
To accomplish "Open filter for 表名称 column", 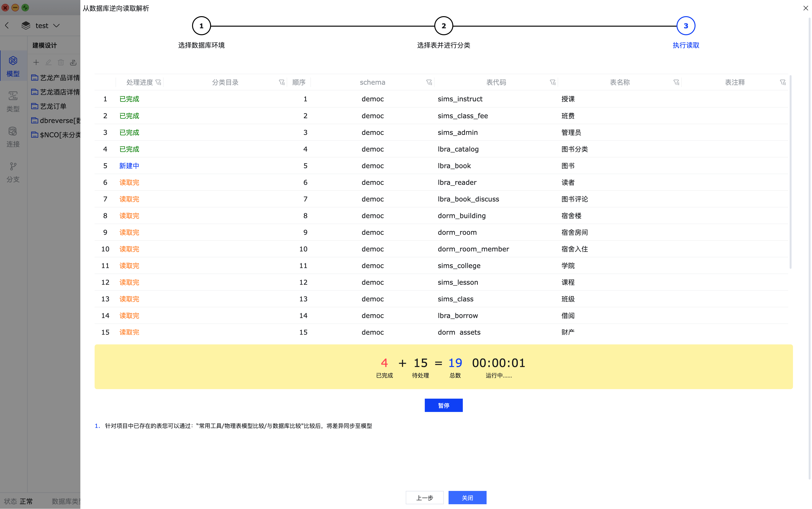I will [x=677, y=83].
